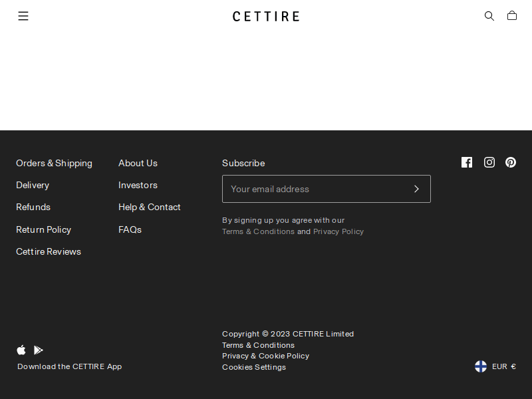Get the app via Google Play icon

pos(39,350)
